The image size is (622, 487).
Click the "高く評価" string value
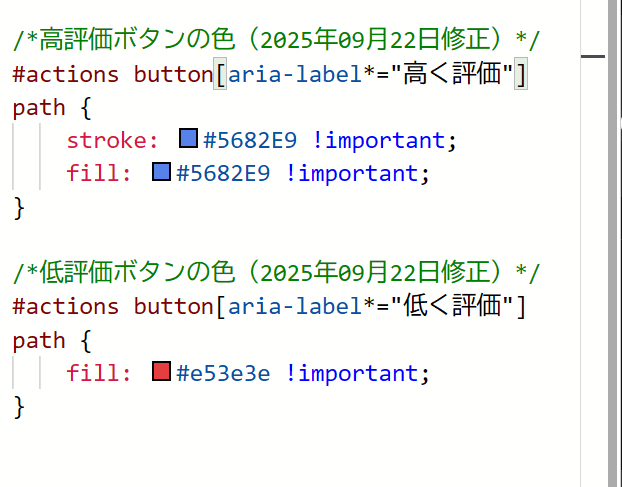[458, 74]
